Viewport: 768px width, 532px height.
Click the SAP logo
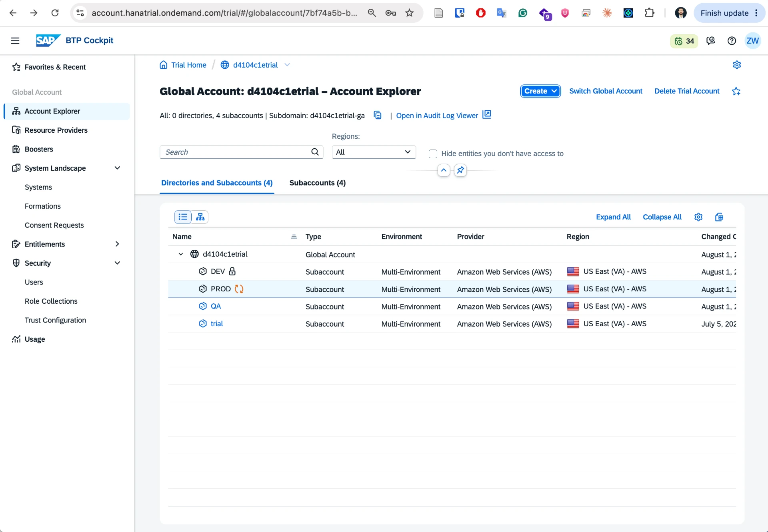click(x=48, y=40)
